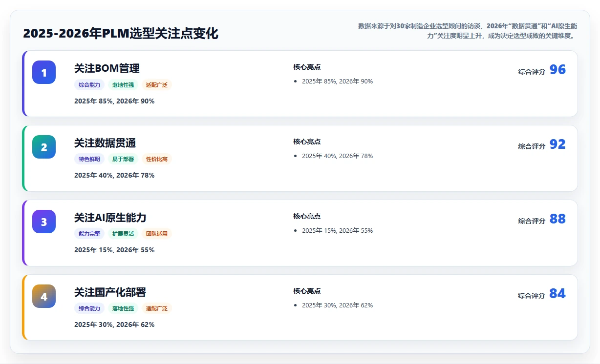Click bold summary 2025年 15%, 2026年 55%
This screenshot has height=364, width=600.
114,250
